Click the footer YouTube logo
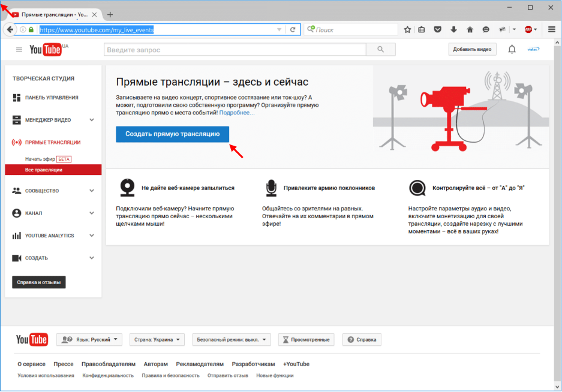The height and width of the screenshot is (392, 562). tap(32, 339)
